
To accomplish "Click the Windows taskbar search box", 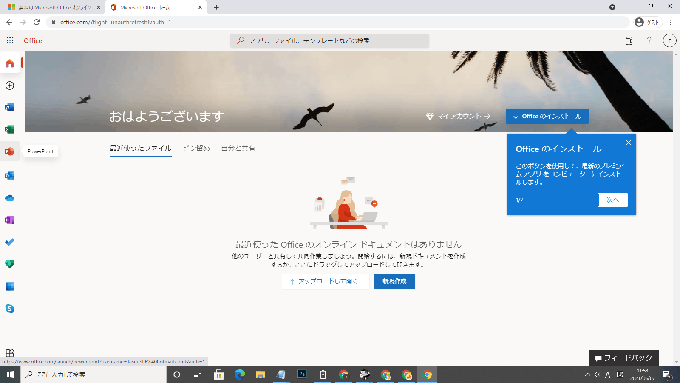I will coord(93,374).
